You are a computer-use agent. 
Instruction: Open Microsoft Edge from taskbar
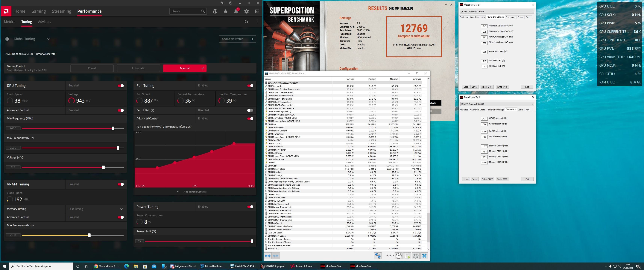tap(127, 266)
